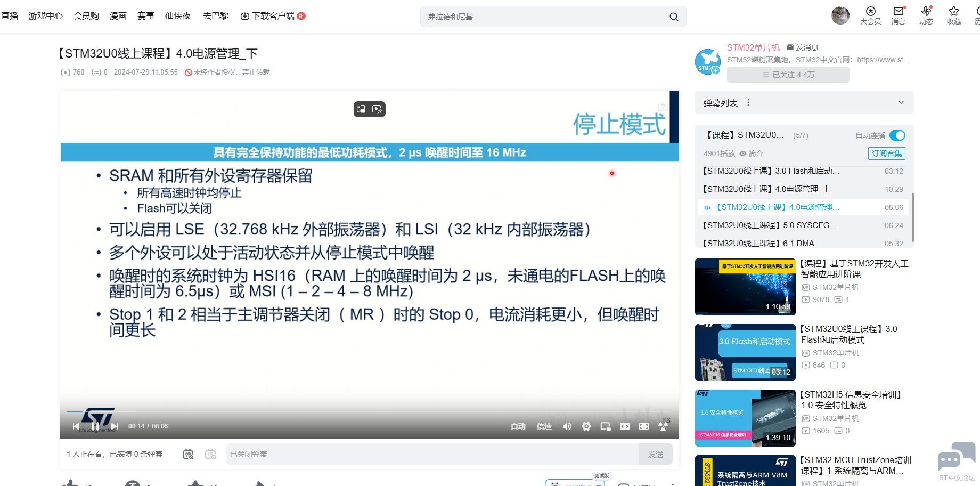Open the user profile avatar
The width and height of the screenshot is (980, 486).
[x=840, y=15]
